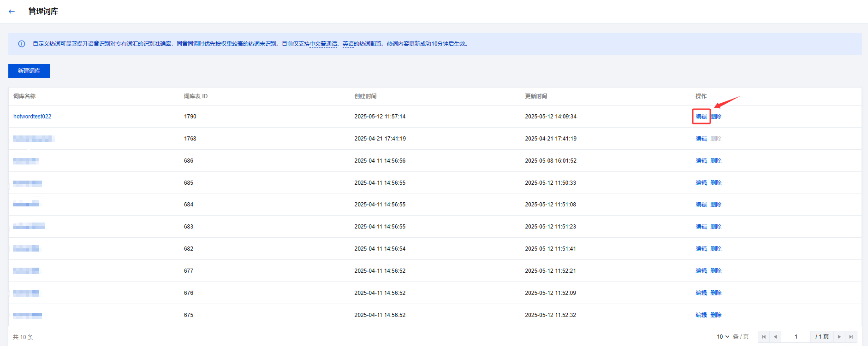The image size is (868, 346).
Task: Click 删除 for lexicon ID 686
Action: [716, 161]
